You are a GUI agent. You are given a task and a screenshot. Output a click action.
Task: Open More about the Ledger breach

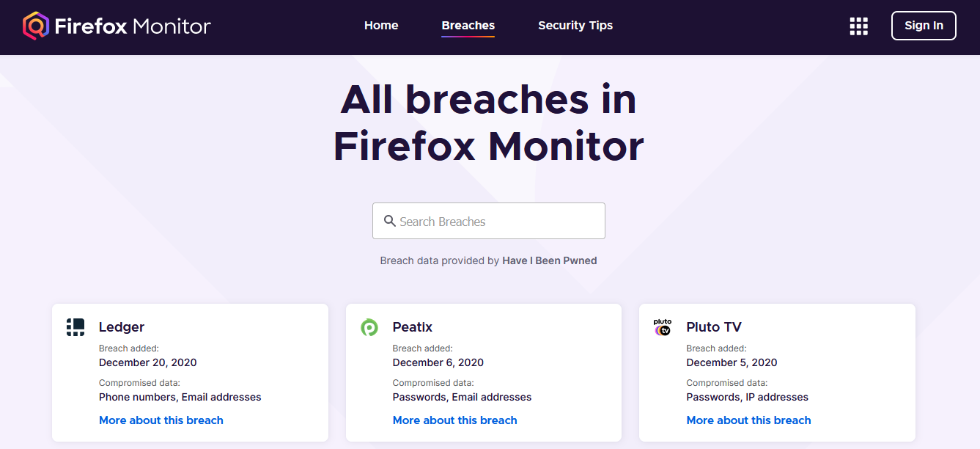coord(161,420)
